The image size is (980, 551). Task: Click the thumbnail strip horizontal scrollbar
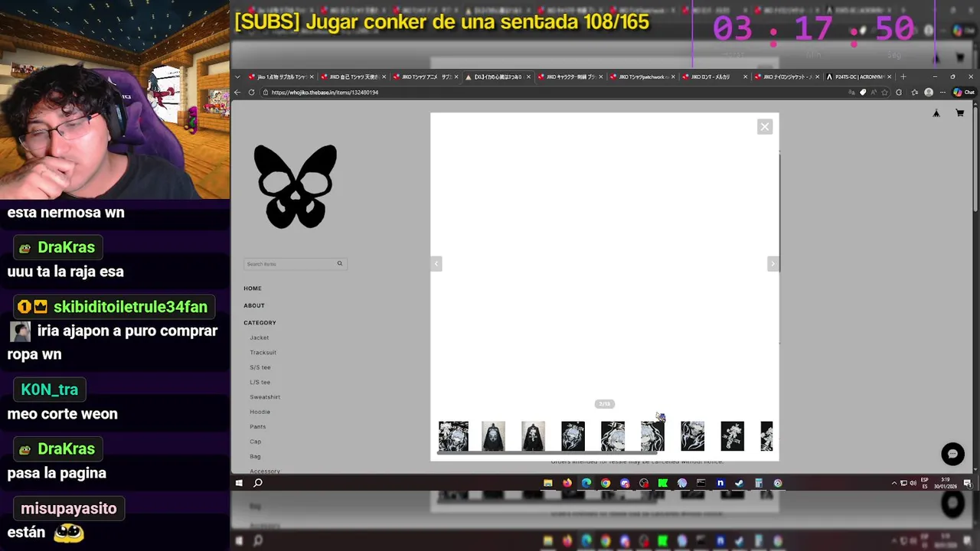[547, 453]
